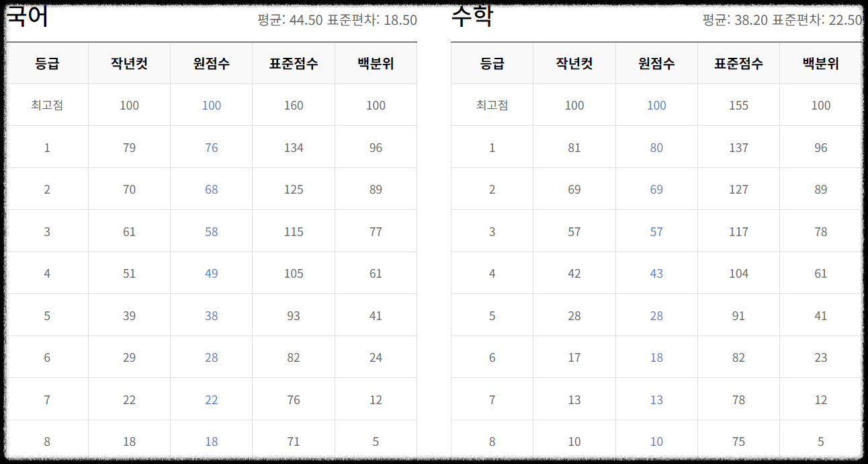Select the blue 원점수 value 38 for grade 5 국어
The width and height of the screenshot is (868, 464).
pos(211,315)
